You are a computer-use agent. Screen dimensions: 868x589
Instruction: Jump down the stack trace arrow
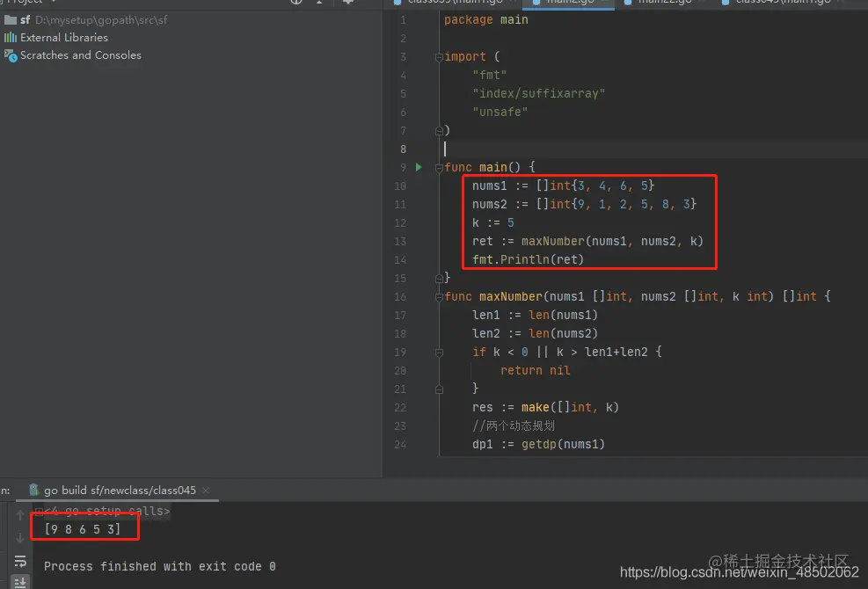pos(20,537)
